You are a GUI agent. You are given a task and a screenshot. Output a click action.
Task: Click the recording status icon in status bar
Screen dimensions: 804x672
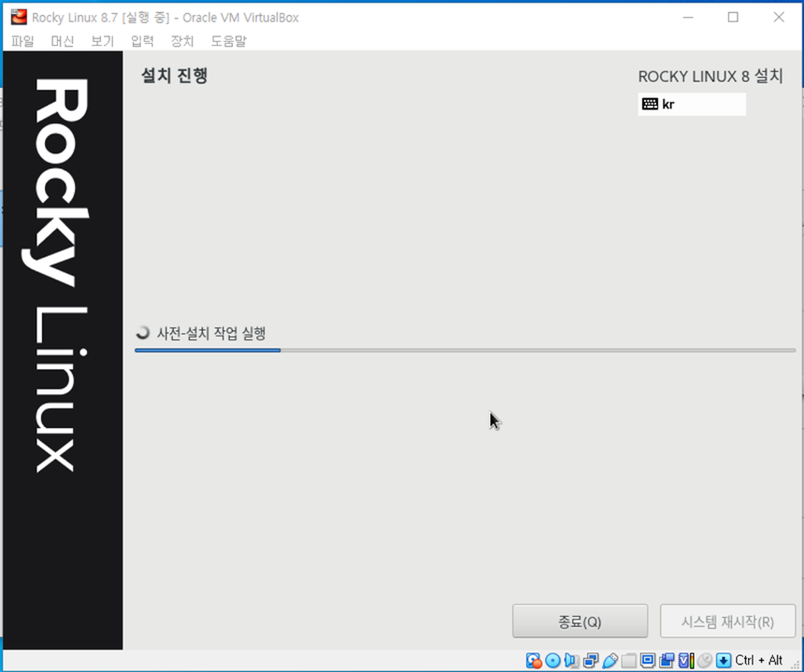point(666,661)
